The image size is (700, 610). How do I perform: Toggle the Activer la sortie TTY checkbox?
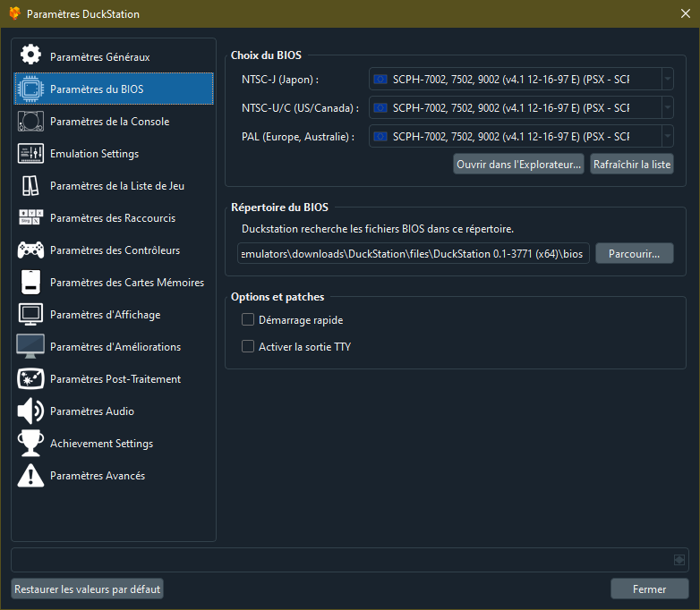coord(249,347)
